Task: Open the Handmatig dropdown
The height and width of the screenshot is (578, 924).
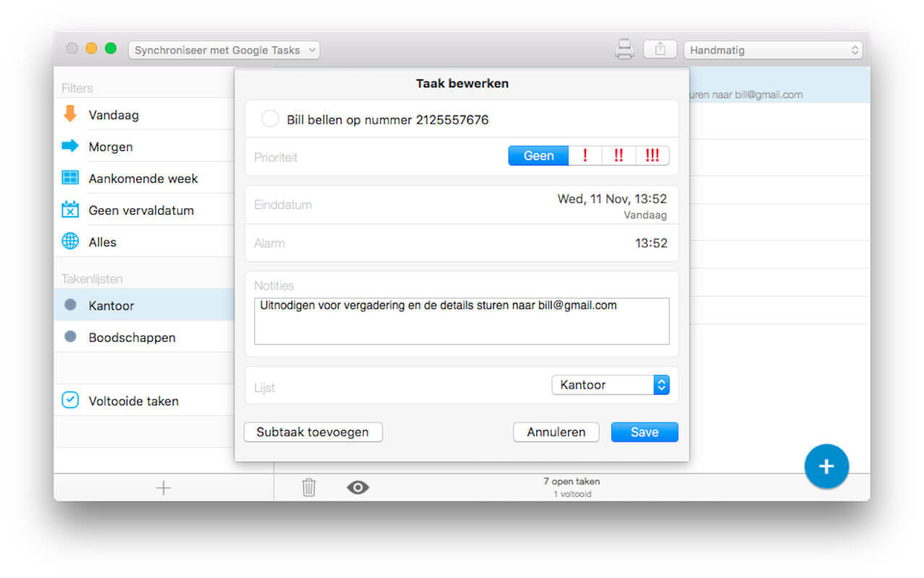Action: point(772,50)
